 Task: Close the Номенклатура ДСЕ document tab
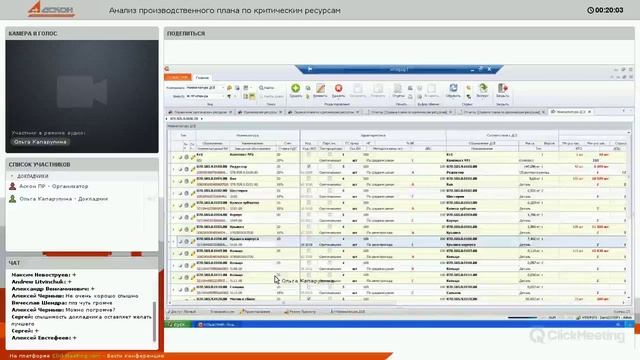point(589,112)
